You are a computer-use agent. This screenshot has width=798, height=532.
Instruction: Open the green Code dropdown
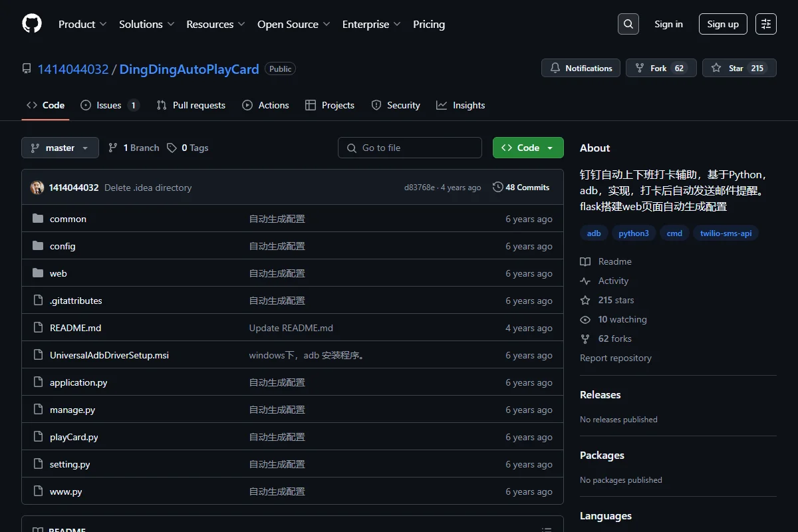coord(528,148)
